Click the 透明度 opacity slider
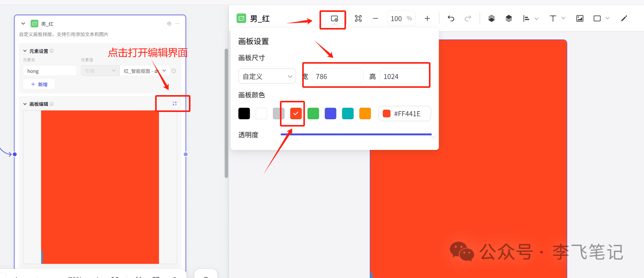Screen dimensions: 644x278 tap(356, 135)
